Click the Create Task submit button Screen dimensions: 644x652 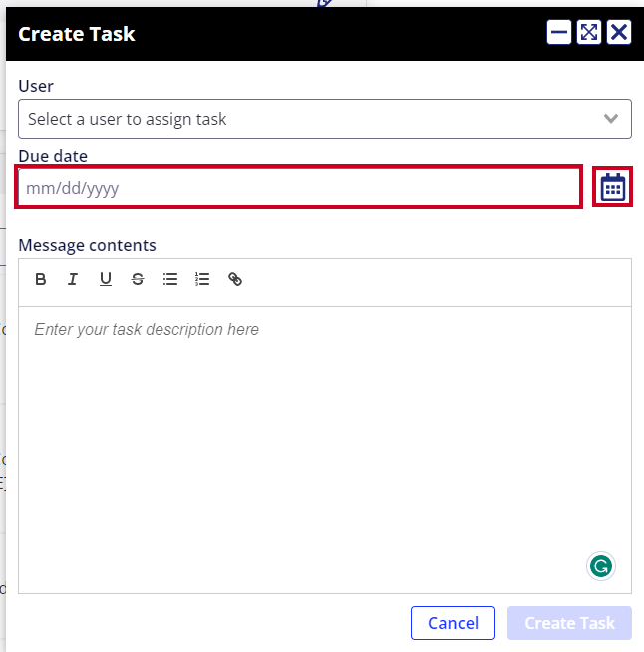(x=569, y=623)
